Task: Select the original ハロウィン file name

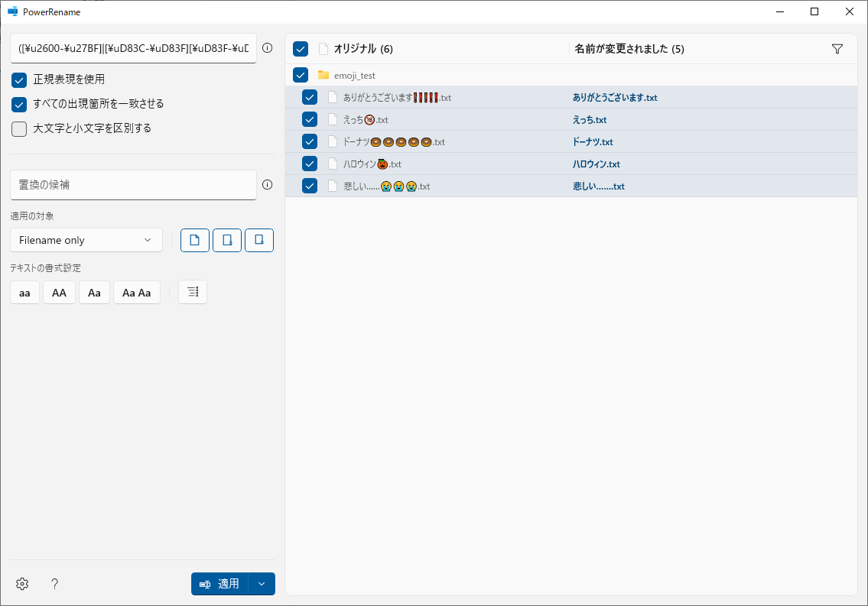Action: 372,164
